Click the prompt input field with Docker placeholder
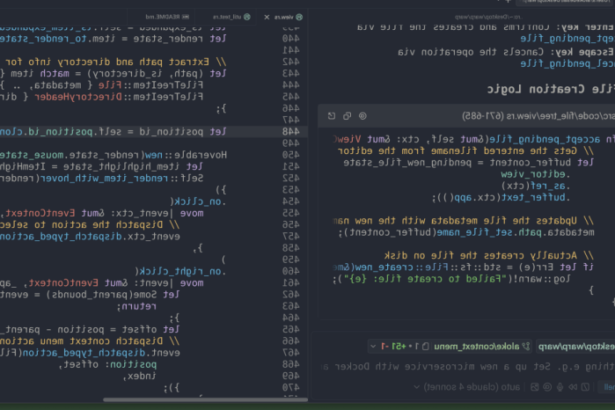The image size is (615, 410). click(x=467, y=367)
